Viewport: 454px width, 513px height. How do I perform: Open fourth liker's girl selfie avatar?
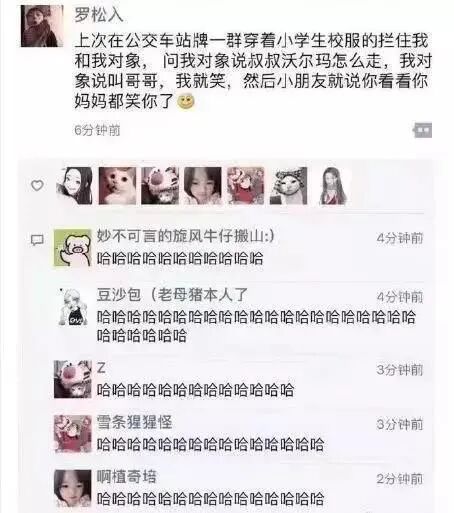pyautogui.click(x=203, y=186)
